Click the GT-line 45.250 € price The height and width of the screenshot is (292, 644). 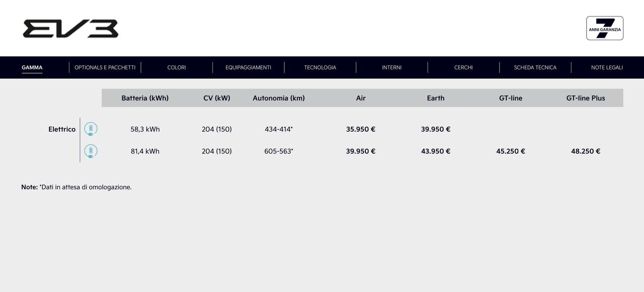pyautogui.click(x=511, y=151)
